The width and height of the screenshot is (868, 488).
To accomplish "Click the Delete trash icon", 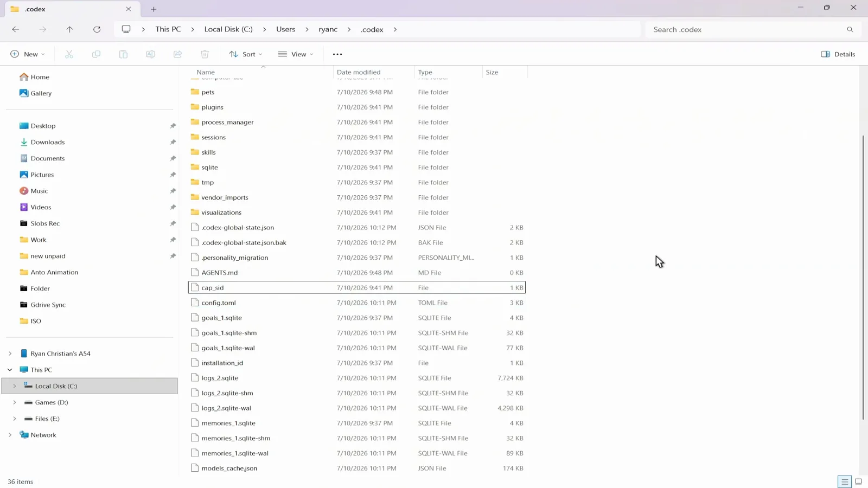I will point(205,54).
